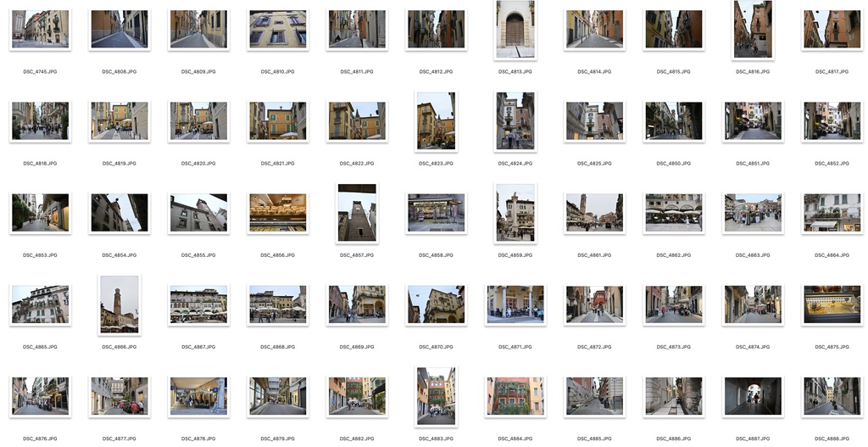Image resolution: width=868 pixels, height=447 pixels.
Task: Select the DSC_4873.JPG street thumbnail
Action: pos(673,305)
